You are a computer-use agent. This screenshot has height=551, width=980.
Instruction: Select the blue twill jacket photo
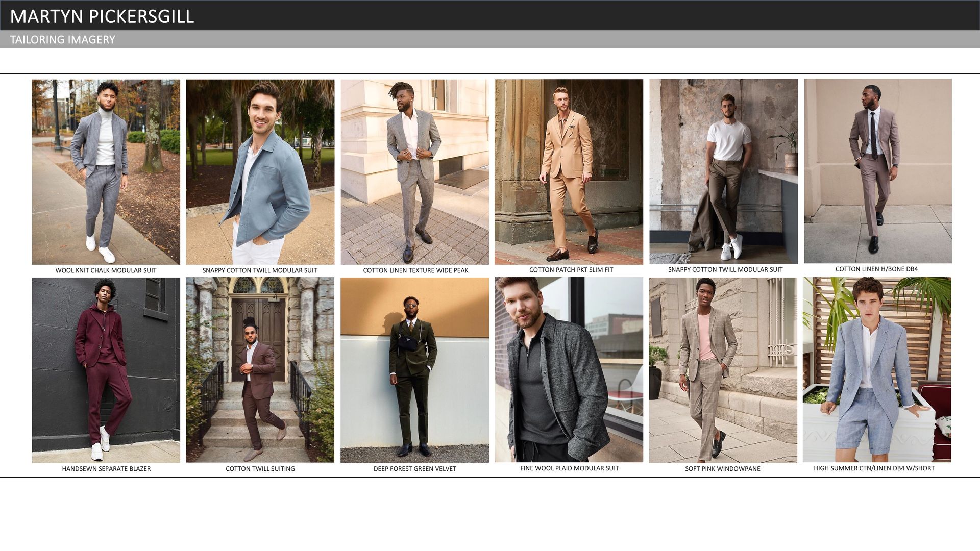tap(260, 171)
